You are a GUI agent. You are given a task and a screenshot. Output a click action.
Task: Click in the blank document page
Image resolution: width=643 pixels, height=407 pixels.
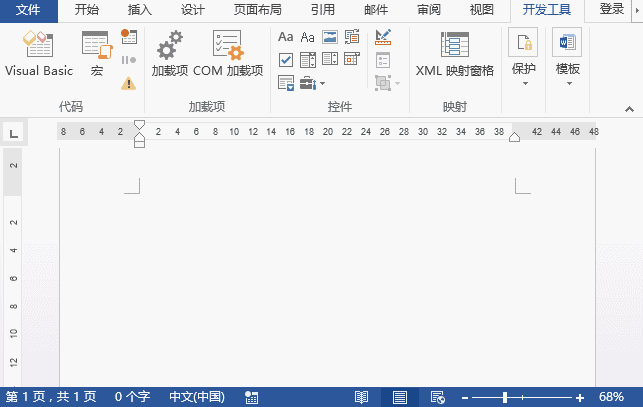pos(327,267)
